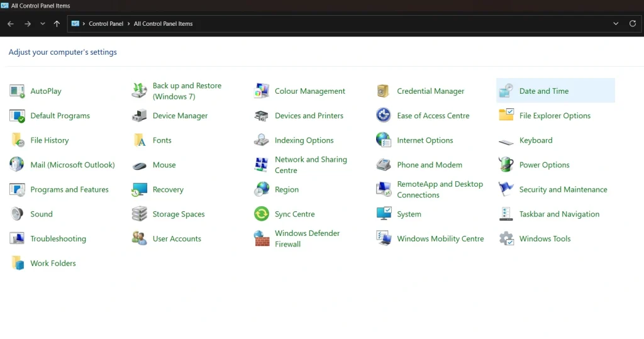Open RemoteApp and Desktop Connections link
The width and height of the screenshot is (644, 339).
440,189
